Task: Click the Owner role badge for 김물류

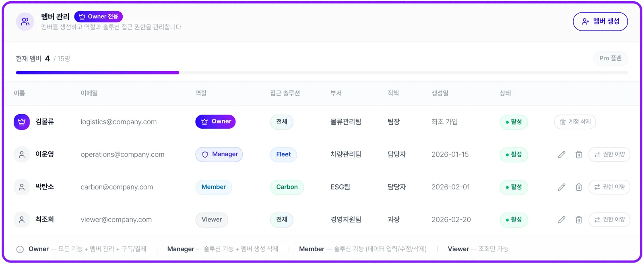Action: 215,121
